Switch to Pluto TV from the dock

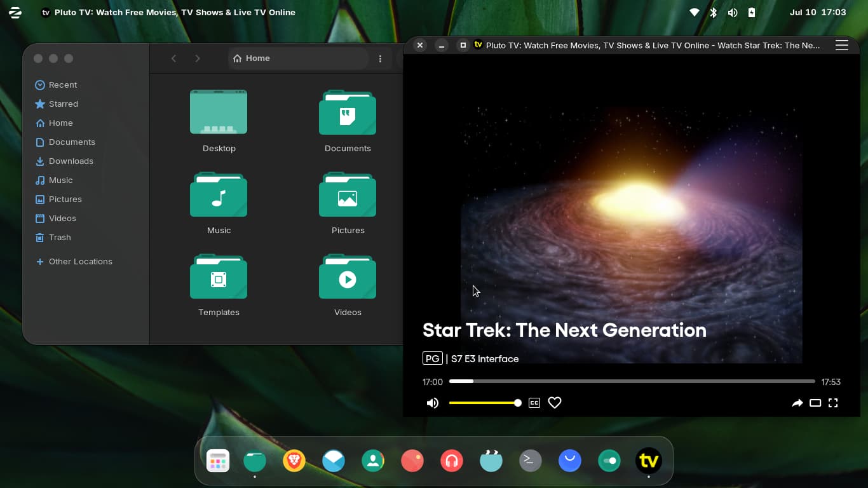tap(649, 461)
